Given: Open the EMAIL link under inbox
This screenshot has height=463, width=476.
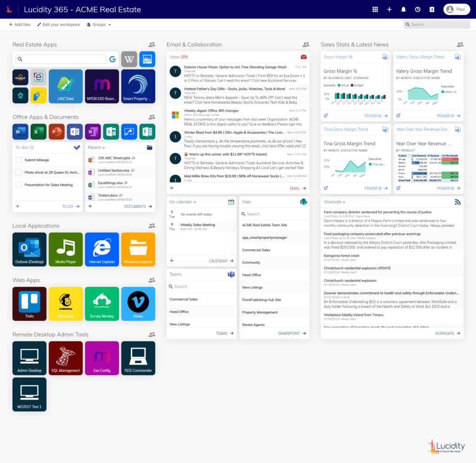Looking at the screenshot, I should [x=298, y=188].
